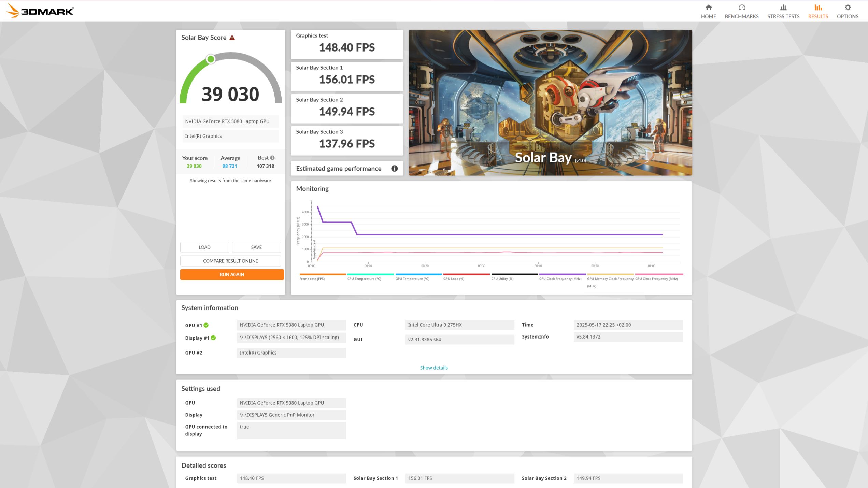The height and width of the screenshot is (488, 868).
Task: Click the Solar Bay Section 2 card
Action: pos(347,109)
